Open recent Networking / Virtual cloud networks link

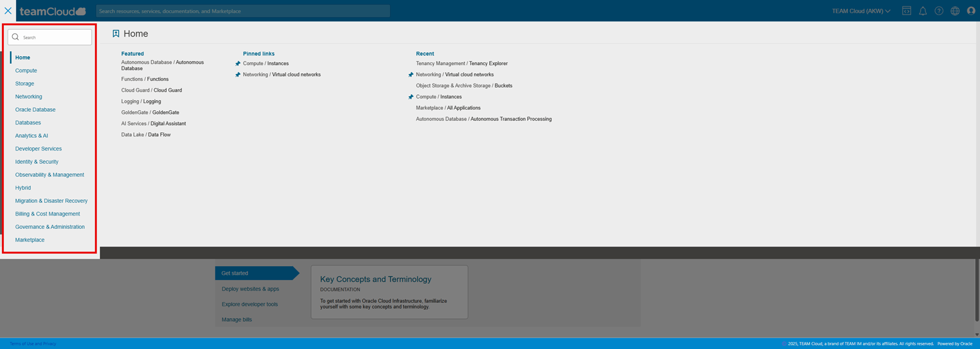[455, 75]
